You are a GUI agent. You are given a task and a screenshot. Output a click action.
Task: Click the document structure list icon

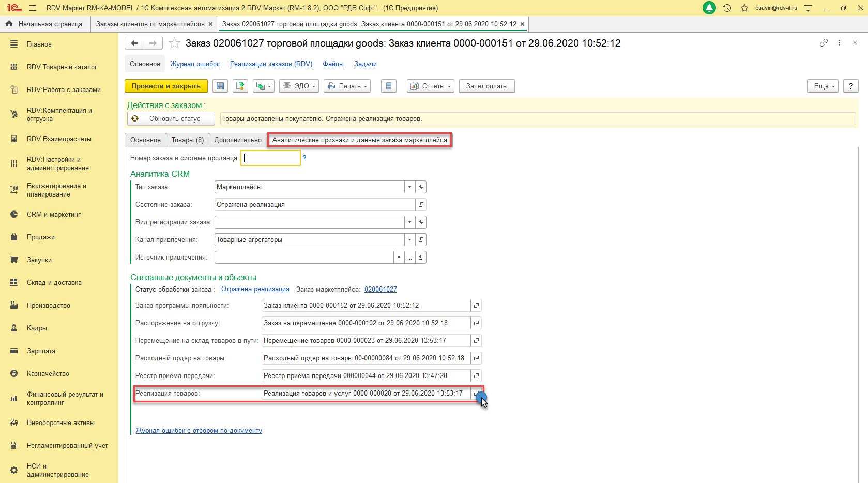tap(389, 86)
